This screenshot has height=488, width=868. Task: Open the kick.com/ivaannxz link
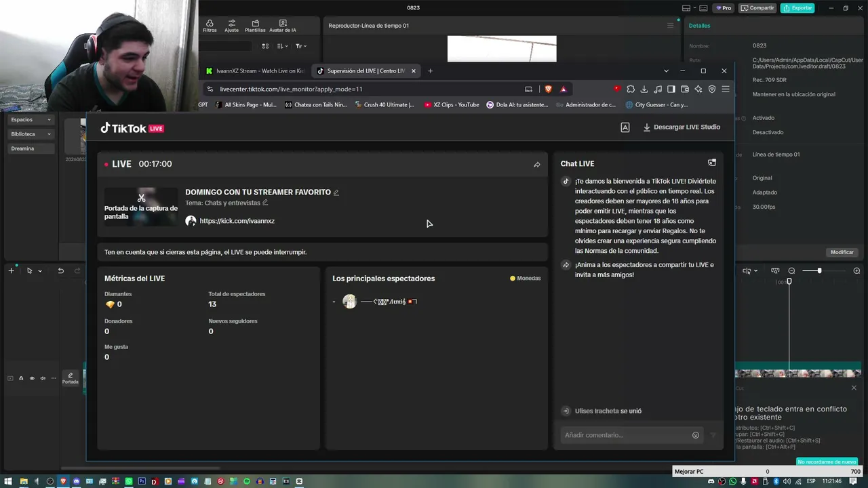(237, 221)
